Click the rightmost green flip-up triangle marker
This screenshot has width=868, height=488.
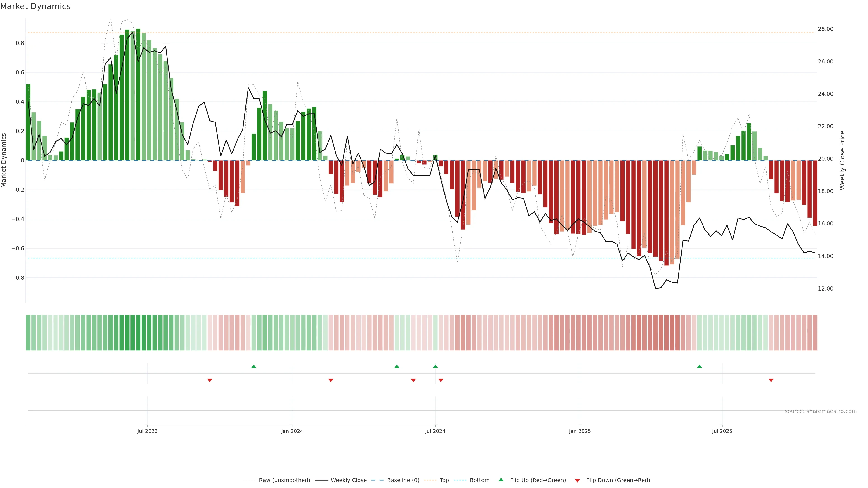700,366
